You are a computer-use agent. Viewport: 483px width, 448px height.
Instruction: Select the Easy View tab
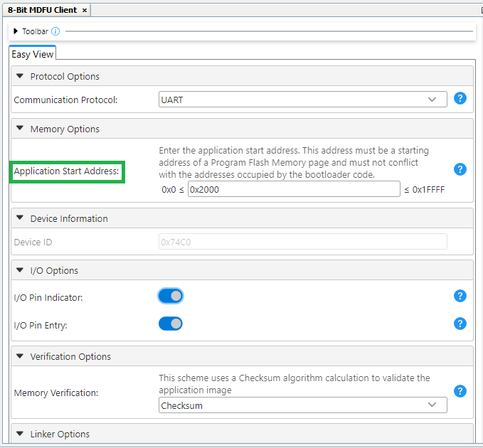point(33,54)
